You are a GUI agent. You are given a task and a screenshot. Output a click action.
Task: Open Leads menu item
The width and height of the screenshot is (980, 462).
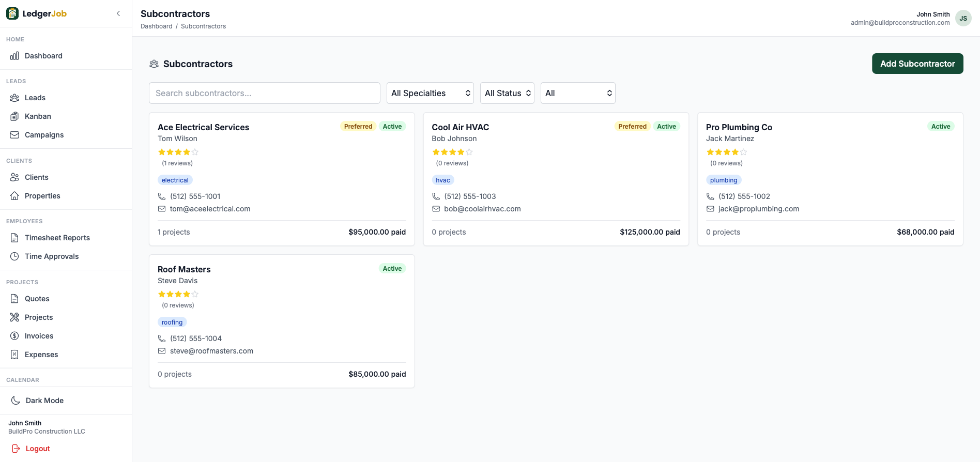66,98
